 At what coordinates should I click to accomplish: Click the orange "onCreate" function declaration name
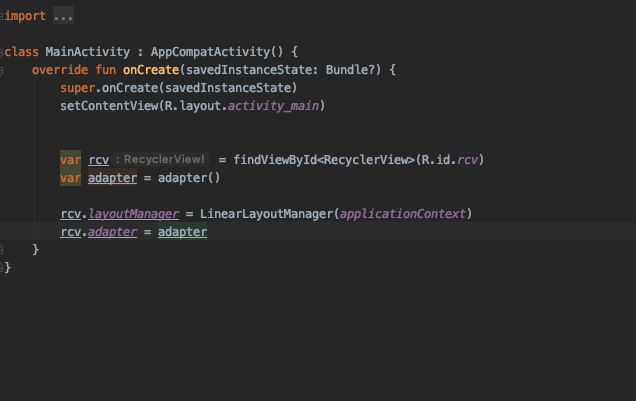coord(151,70)
